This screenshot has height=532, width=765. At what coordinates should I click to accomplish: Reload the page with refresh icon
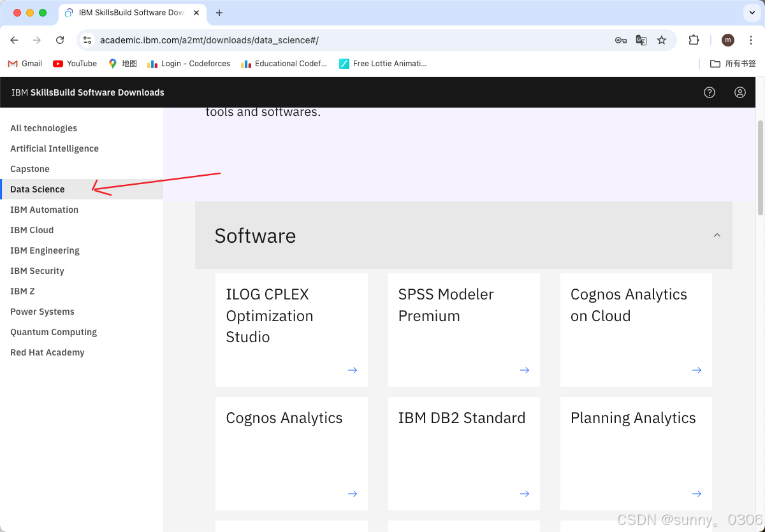click(x=60, y=40)
